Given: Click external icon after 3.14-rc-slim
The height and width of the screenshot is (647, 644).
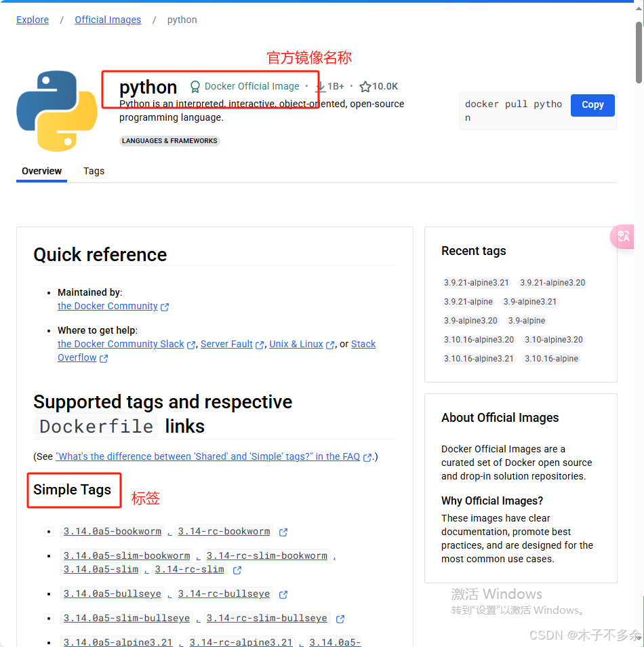Looking at the screenshot, I should (237, 570).
